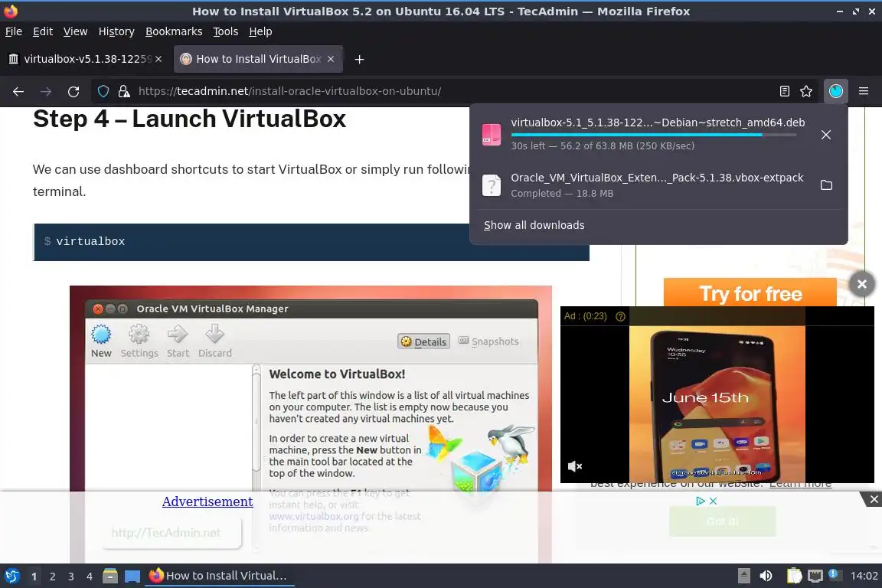Click the Learn more cookie link
This screenshot has width=882, height=588.
pyautogui.click(x=800, y=484)
